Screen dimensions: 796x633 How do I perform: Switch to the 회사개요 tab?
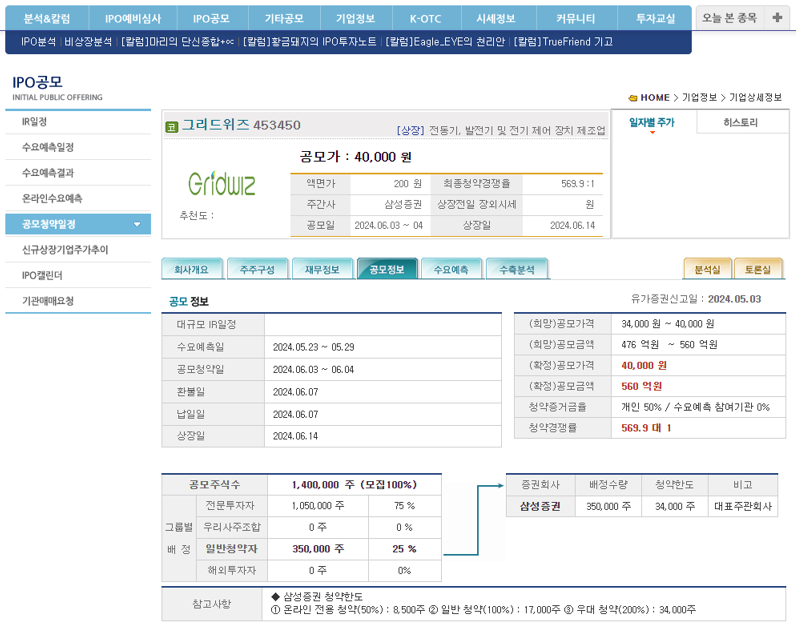pos(192,270)
